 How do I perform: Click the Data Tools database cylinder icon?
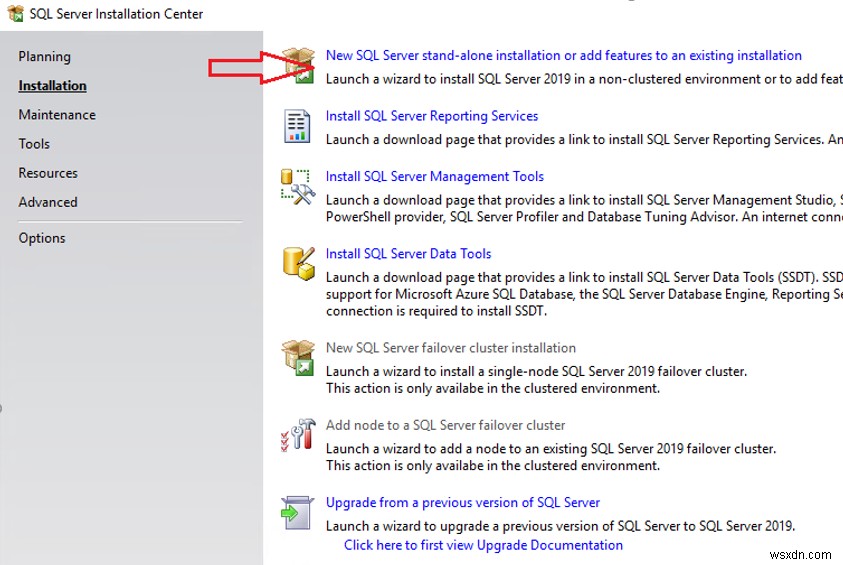click(x=298, y=263)
